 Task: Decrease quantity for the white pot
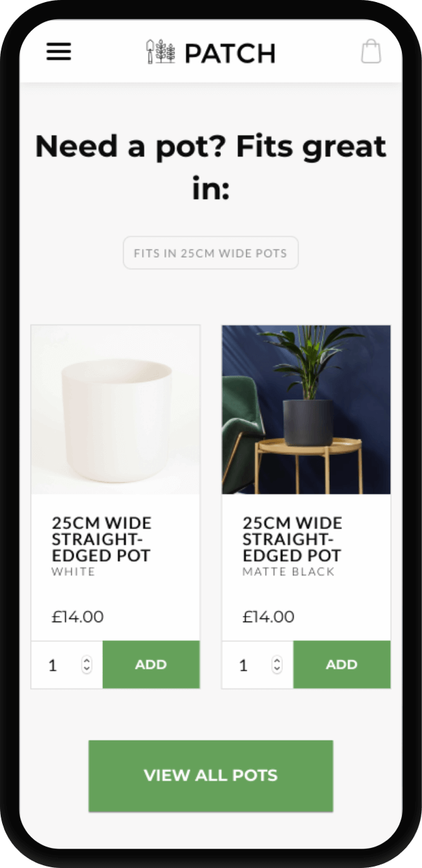[86, 668]
